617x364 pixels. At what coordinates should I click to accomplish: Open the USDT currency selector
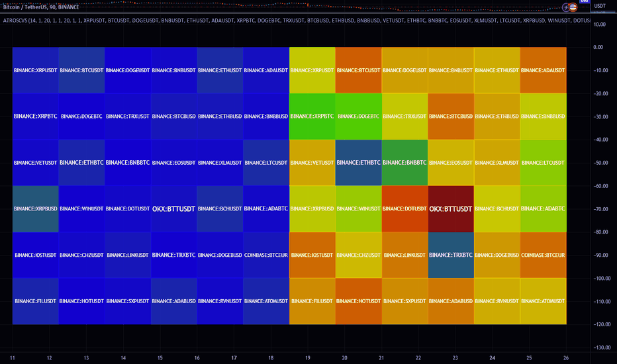(600, 5)
